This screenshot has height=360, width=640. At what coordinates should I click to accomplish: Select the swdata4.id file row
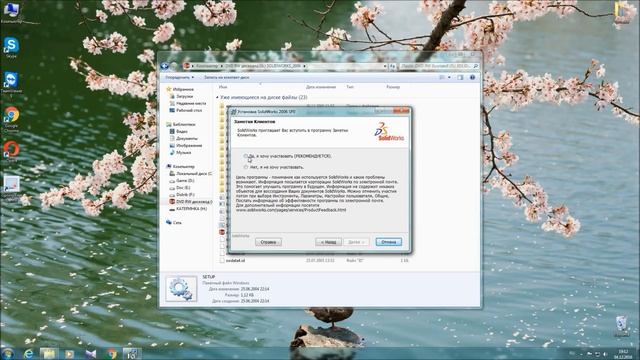coord(314,260)
